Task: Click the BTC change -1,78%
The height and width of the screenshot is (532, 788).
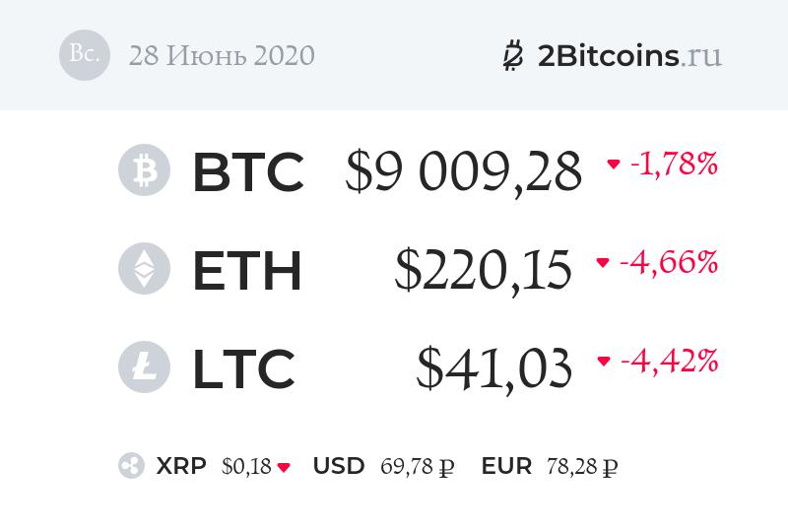Action: 673,165
